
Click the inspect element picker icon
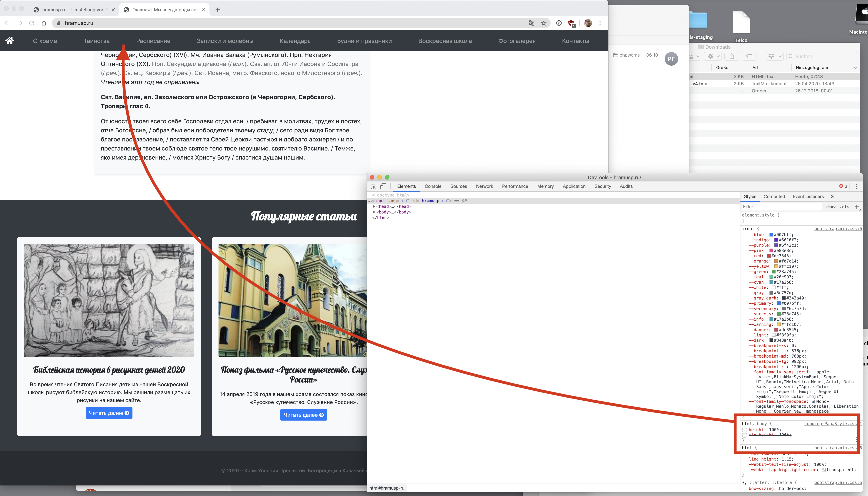pyautogui.click(x=373, y=186)
